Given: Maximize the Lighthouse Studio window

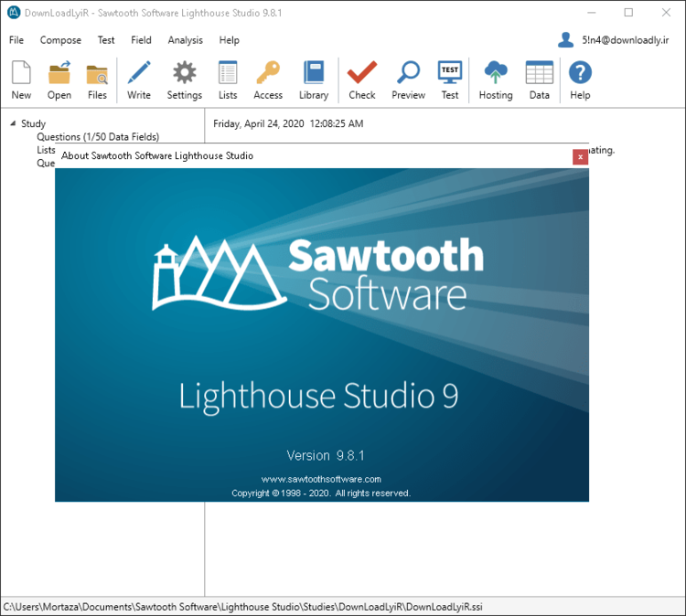Looking at the screenshot, I should pyautogui.click(x=628, y=12).
